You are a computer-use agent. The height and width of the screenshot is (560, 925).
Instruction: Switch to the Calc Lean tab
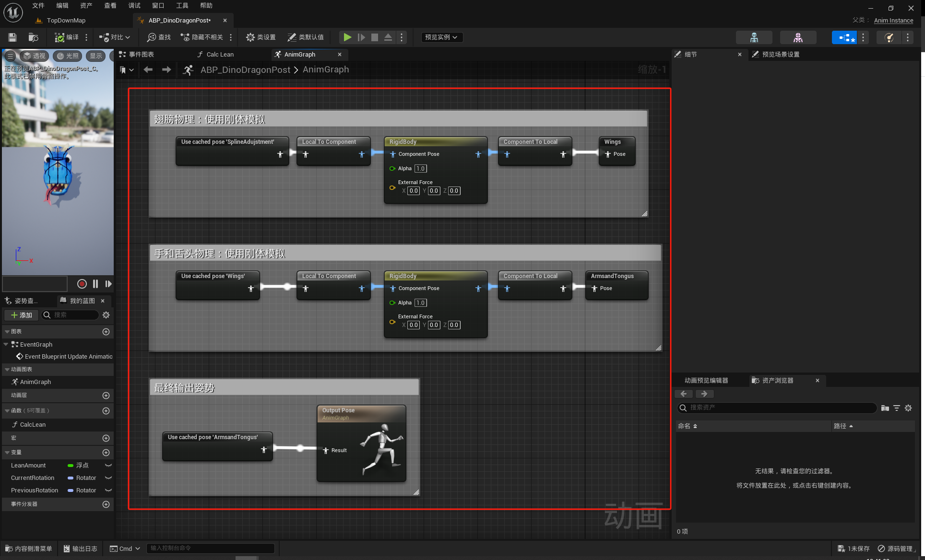pos(220,55)
